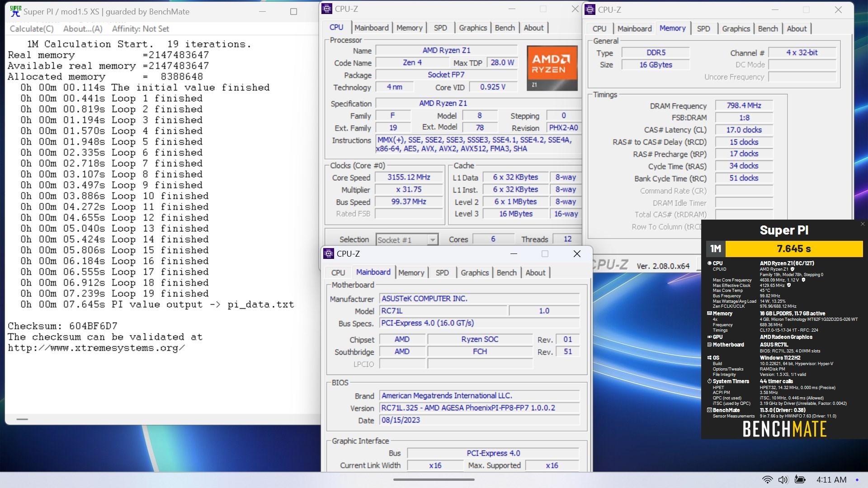Select About tab in CPU-Z Memory window

point(796,28)
